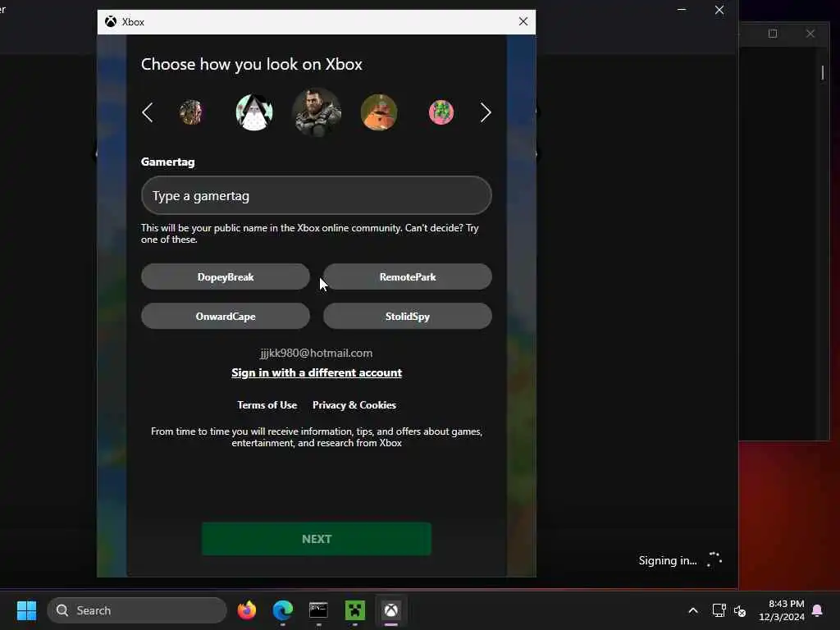Viewport: 840px width, 630px height.
Task: Click the Signing in... status text
Action: tap(668, 560)
